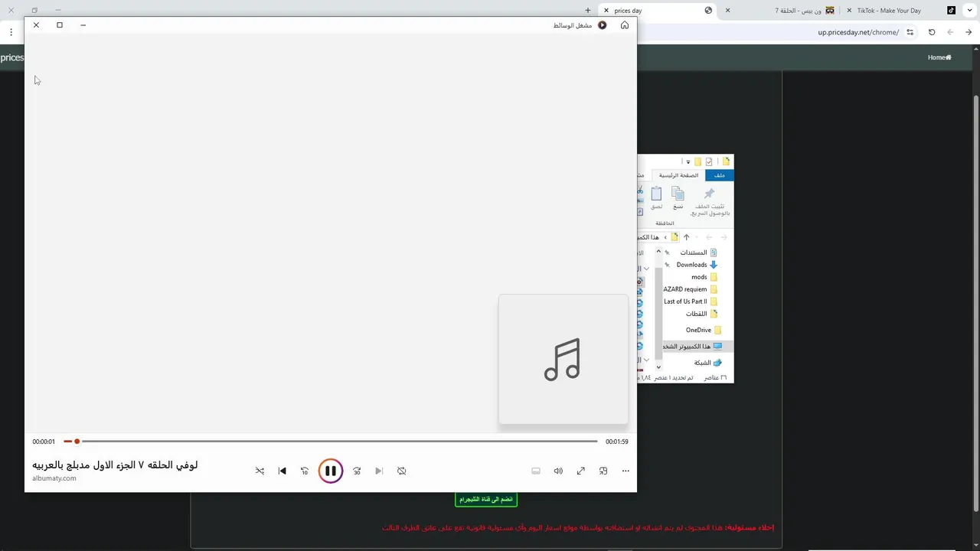Click the playback position marker on the seek bar
The width and height of the screenshot is (980, 551).
pyautogui.click(x=77, y=441)
